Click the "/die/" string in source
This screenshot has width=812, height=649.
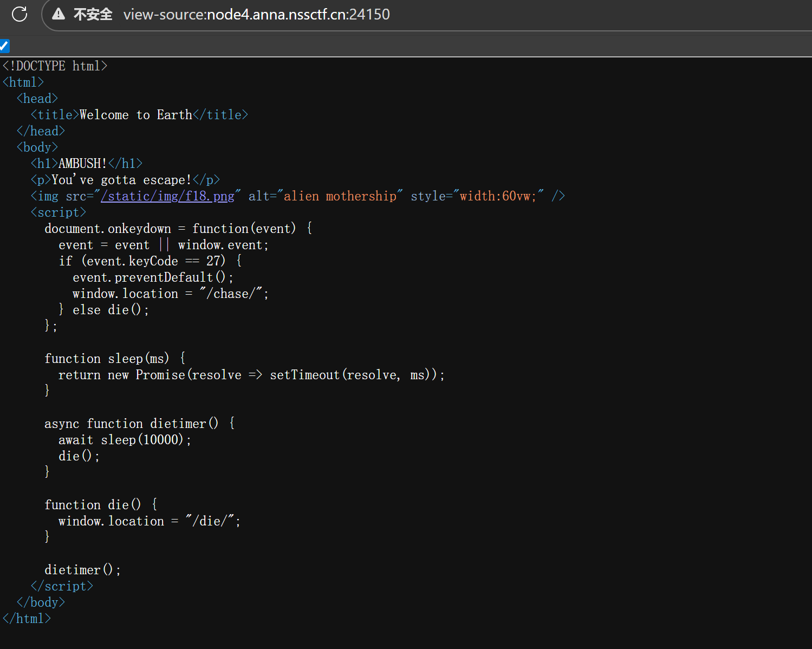(210, 521)
